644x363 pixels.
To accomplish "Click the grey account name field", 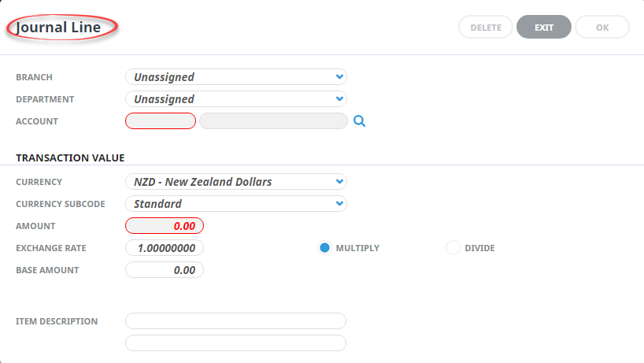I will click(x=273, y=121).
